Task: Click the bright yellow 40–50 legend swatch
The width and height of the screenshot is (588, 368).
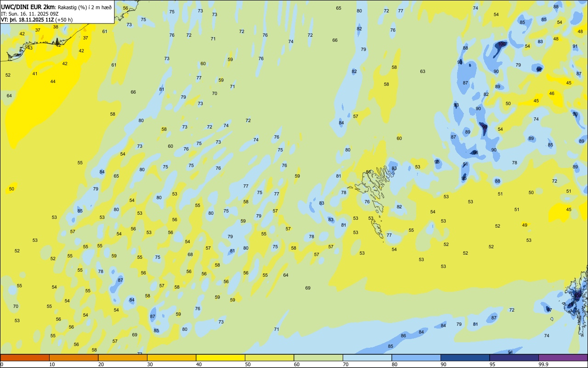Action: pos(220,357)
